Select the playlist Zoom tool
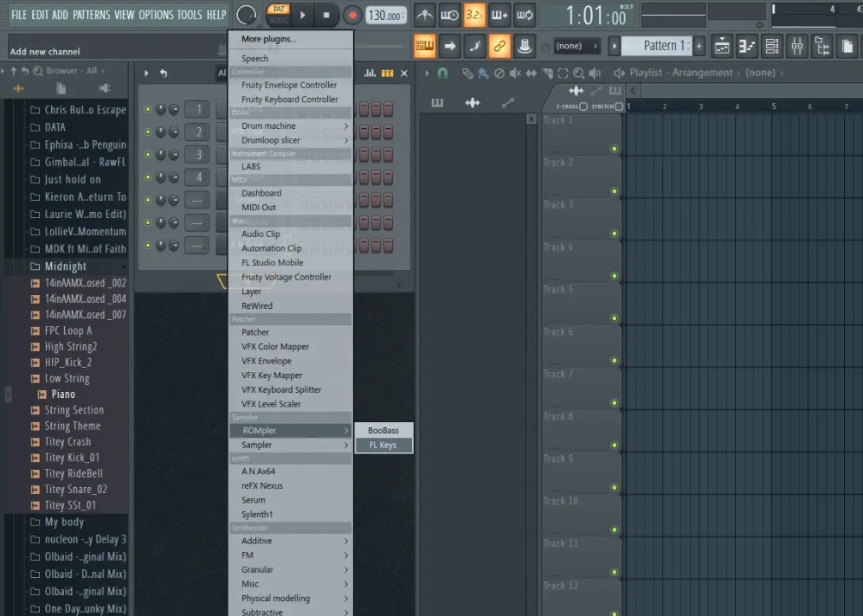Viewport: 863px width, 616px height. click(x=578, y=73)
